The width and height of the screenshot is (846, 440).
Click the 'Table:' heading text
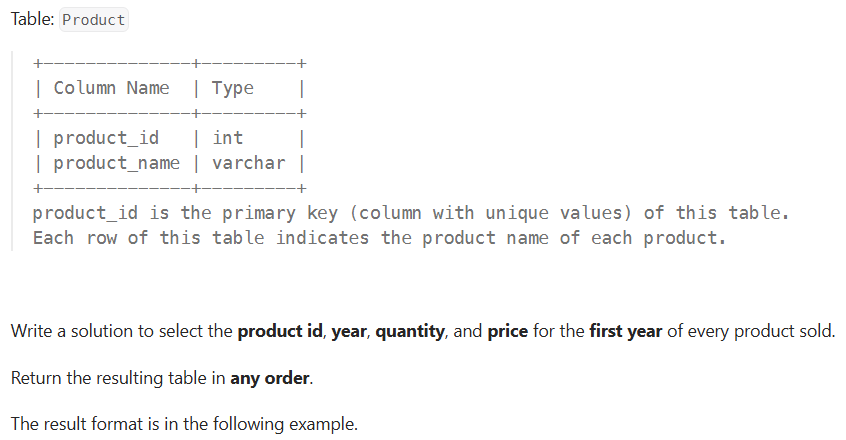32,19
